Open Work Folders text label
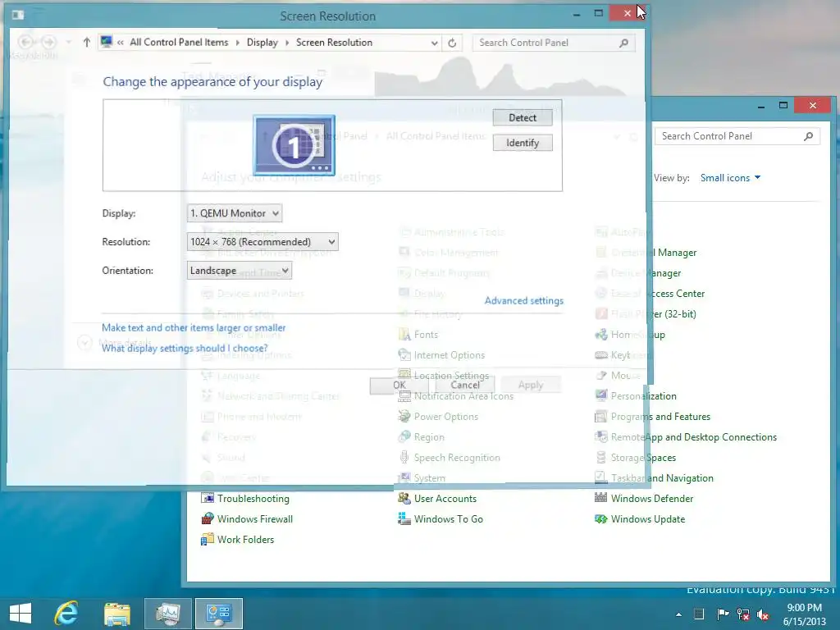 click(x=245, y=540)
